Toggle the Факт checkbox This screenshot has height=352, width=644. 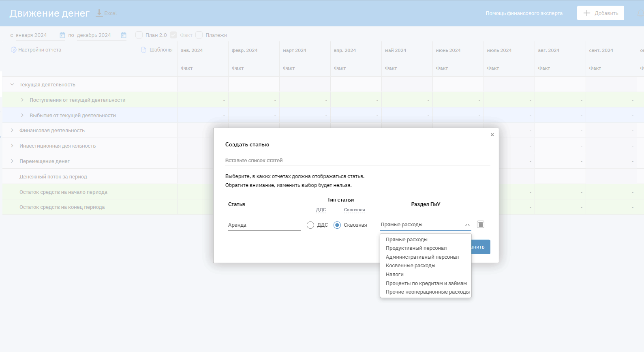coord(173,35)
